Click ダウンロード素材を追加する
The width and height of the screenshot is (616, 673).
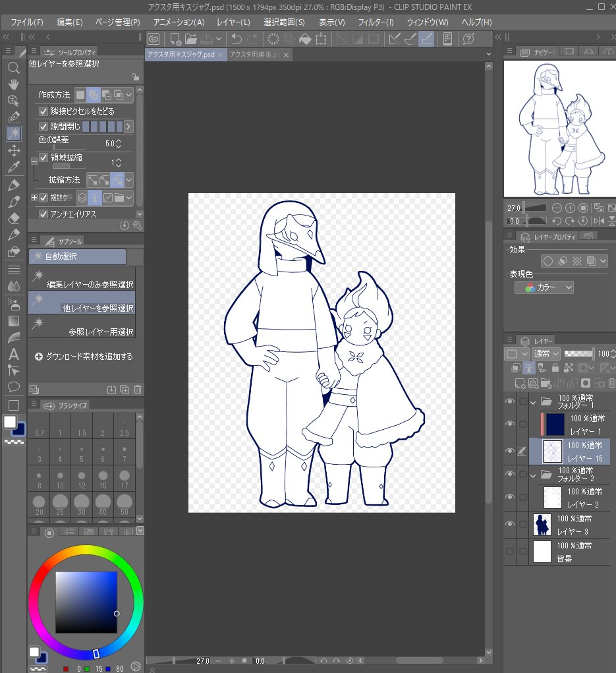[x=84, y=356]
